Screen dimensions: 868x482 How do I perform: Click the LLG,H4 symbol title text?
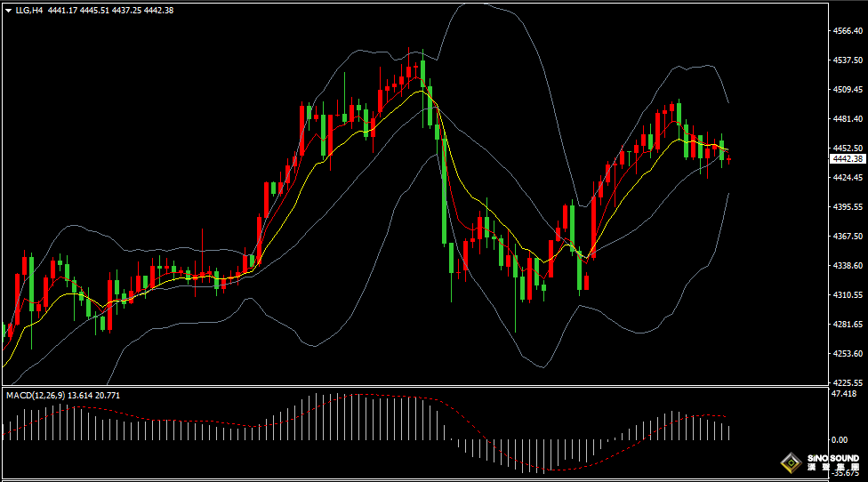tap(28, 11)
